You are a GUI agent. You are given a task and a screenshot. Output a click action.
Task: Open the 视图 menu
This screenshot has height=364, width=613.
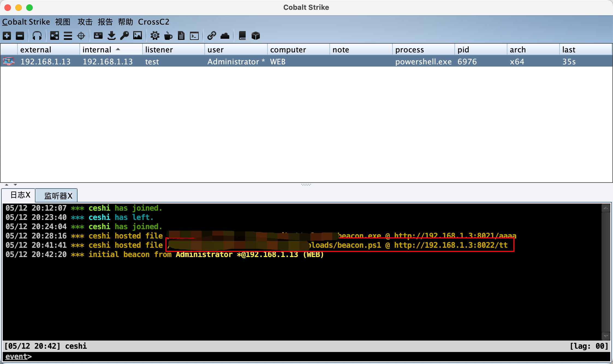(x=63, y=22)
